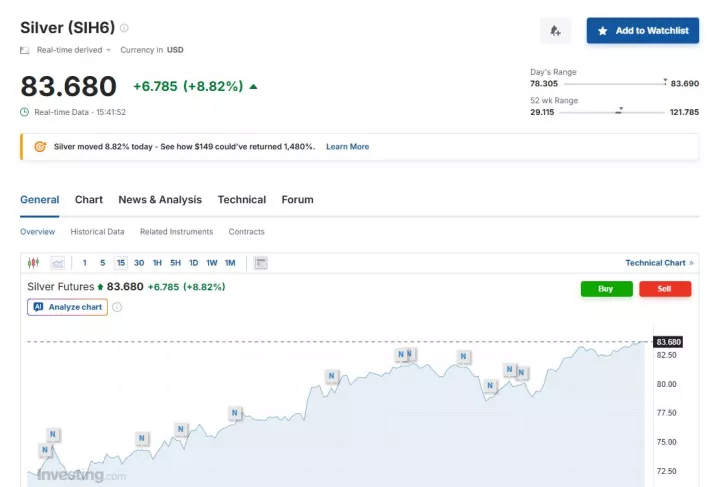Open the Contracts sub-tab
Image resolution: width=720 pixels, height=487 pixels.
click(x=246, y=232)
